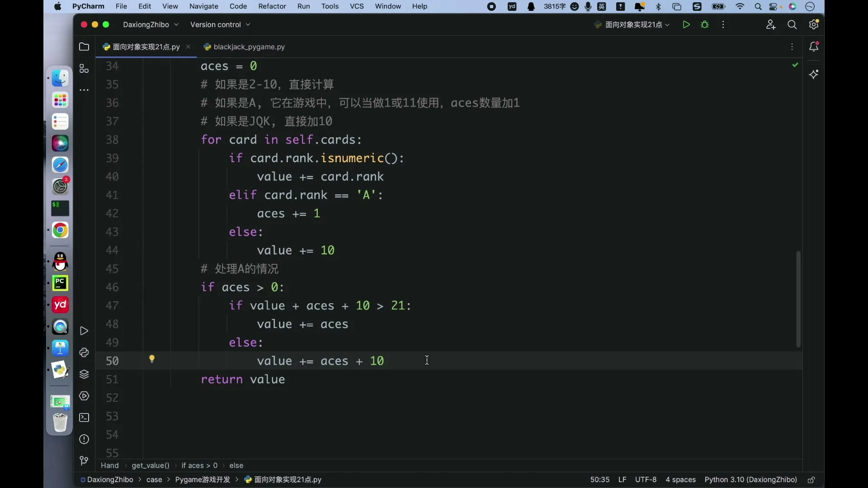Open the Refactor menu

coord(272,6)
